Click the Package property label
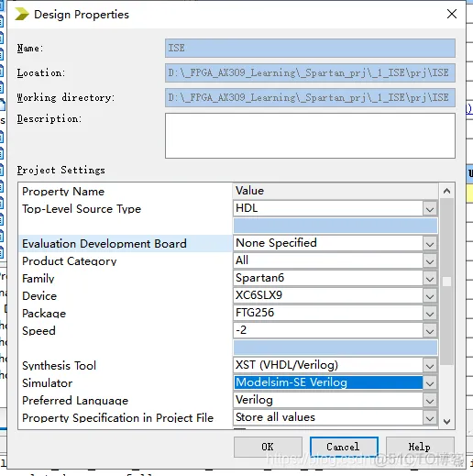 44,314
